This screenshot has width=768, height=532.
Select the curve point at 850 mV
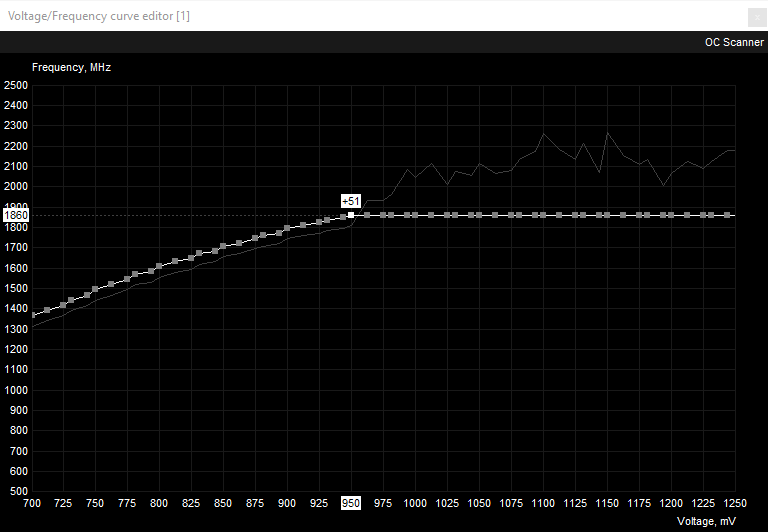tap(224, 246)
